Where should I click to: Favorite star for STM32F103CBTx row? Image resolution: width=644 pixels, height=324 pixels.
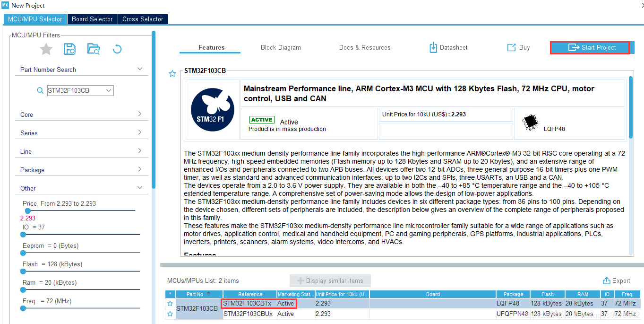(170, 303)
